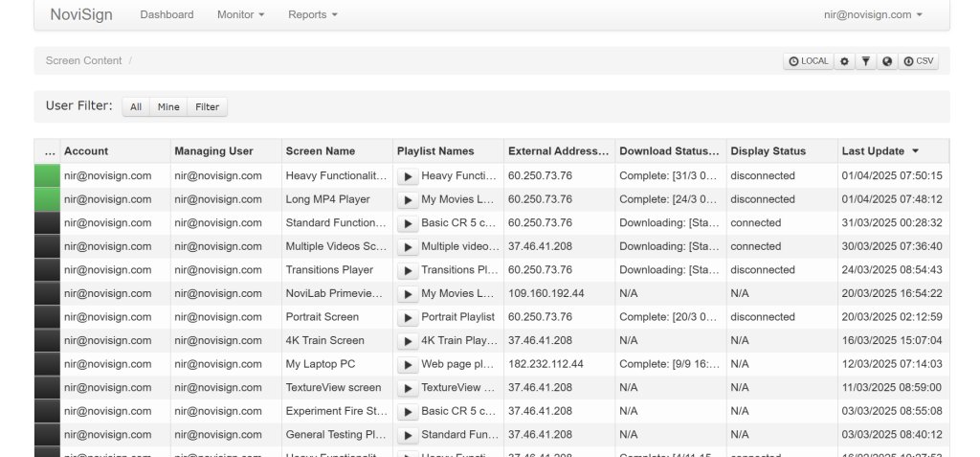Sort by Account column header
Screen dimensions: 980x457
pos(115,150)
